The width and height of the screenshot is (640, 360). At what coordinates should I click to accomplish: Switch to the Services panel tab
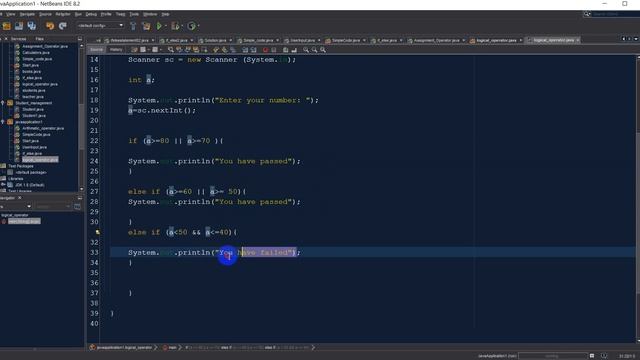tap(18, 39)
